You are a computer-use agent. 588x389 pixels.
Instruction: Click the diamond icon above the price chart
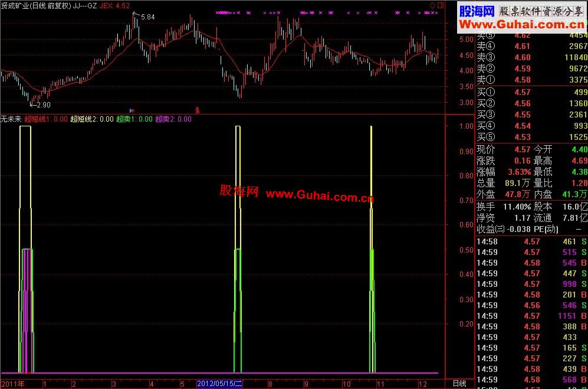tap(432, 5)
